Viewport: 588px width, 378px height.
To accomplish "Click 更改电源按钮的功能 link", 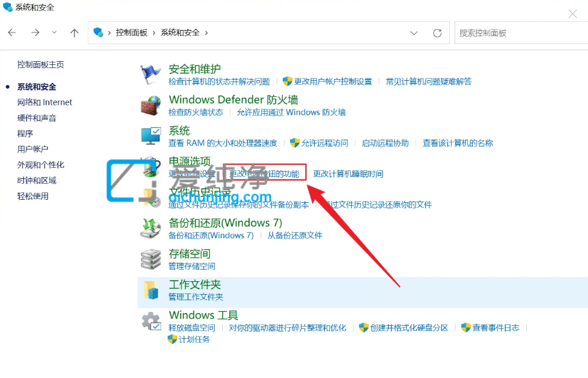I will click(x=264, y=174).
